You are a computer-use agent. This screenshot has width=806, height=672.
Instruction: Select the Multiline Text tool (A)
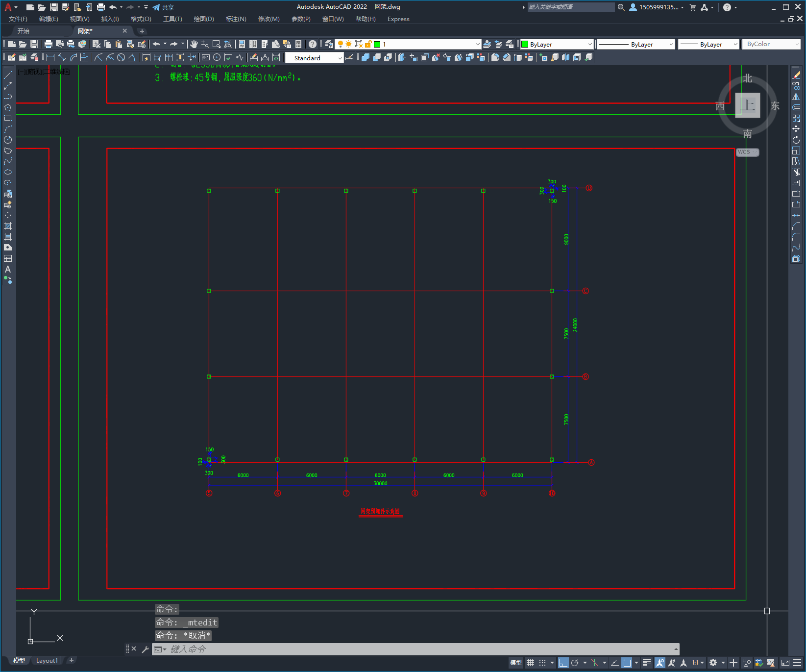point(8,269)
